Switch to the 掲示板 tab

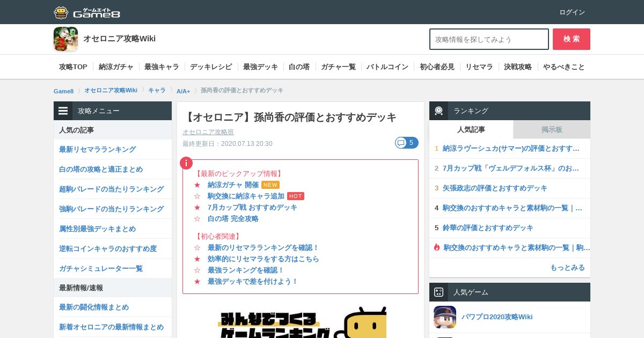[552, 129]
